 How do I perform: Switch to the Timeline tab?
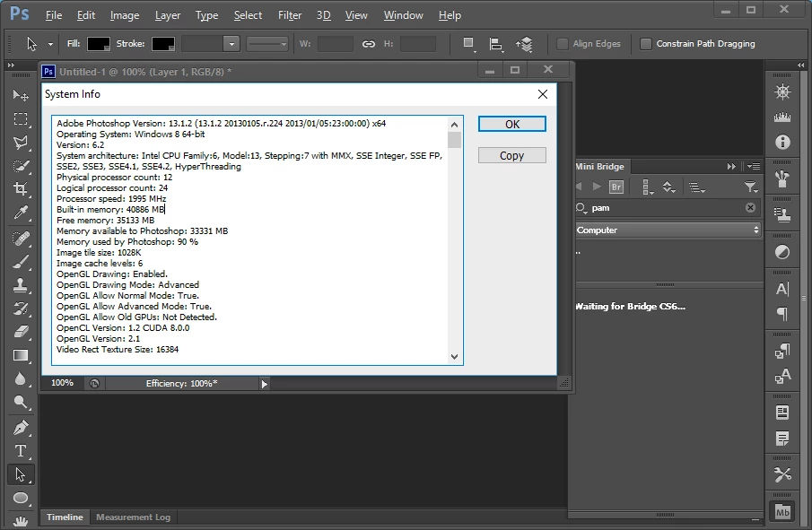(x=65, y=517)
